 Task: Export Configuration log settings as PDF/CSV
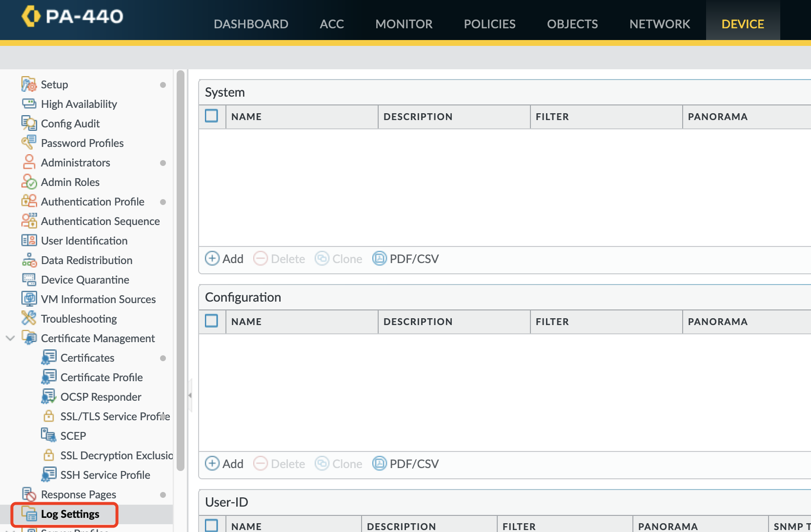point(405,464)
